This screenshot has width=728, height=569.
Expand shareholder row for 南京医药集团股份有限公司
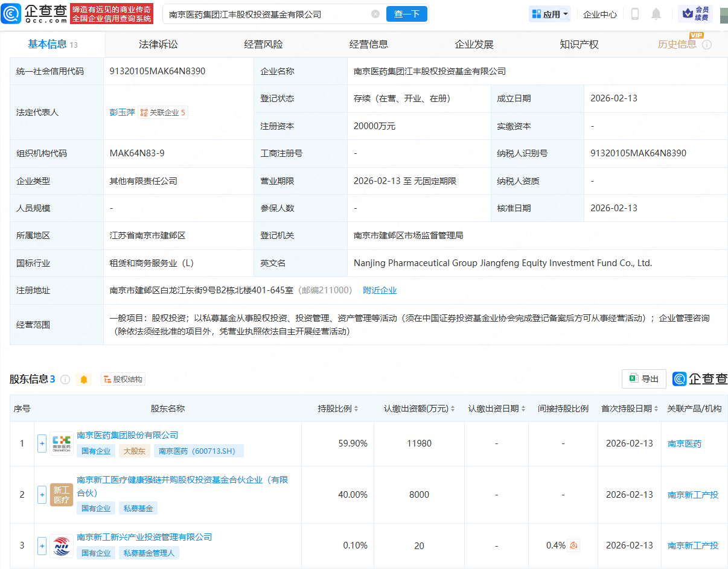click(x=42, y=443)
